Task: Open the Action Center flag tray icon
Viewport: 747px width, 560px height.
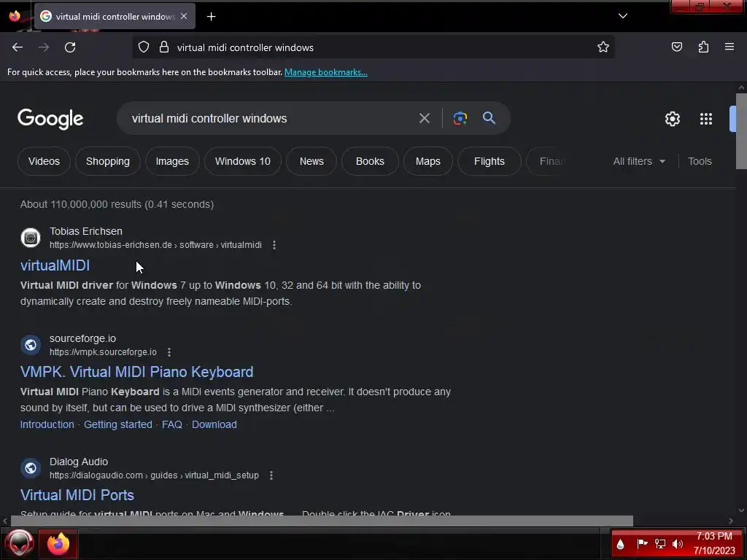Action: (642, 543)
